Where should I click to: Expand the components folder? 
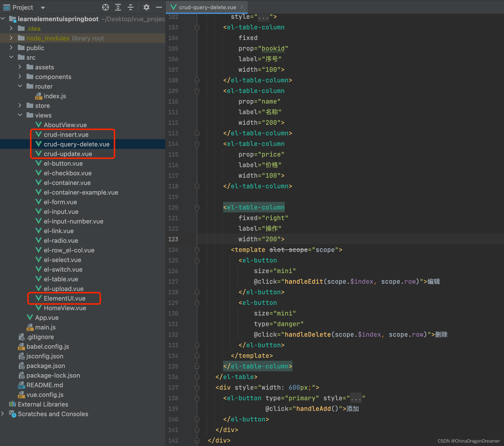(20, 76)
